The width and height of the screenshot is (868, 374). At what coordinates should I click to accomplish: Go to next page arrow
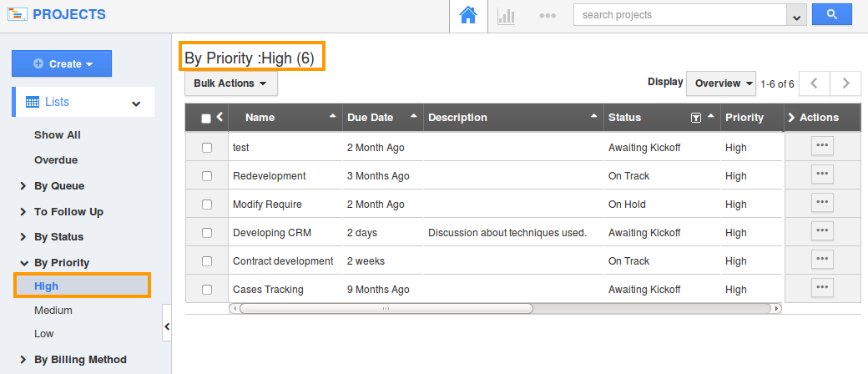point(845,83)
